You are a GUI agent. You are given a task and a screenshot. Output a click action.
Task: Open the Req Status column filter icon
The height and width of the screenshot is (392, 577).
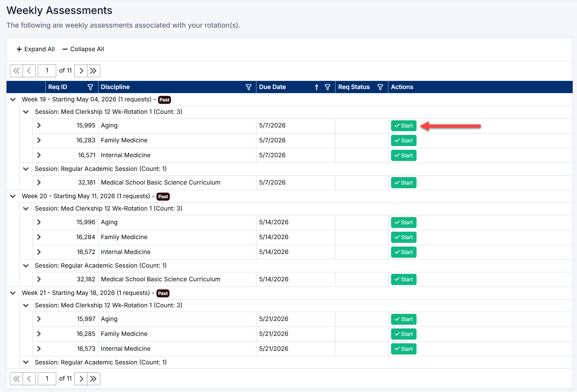point(380,87)
